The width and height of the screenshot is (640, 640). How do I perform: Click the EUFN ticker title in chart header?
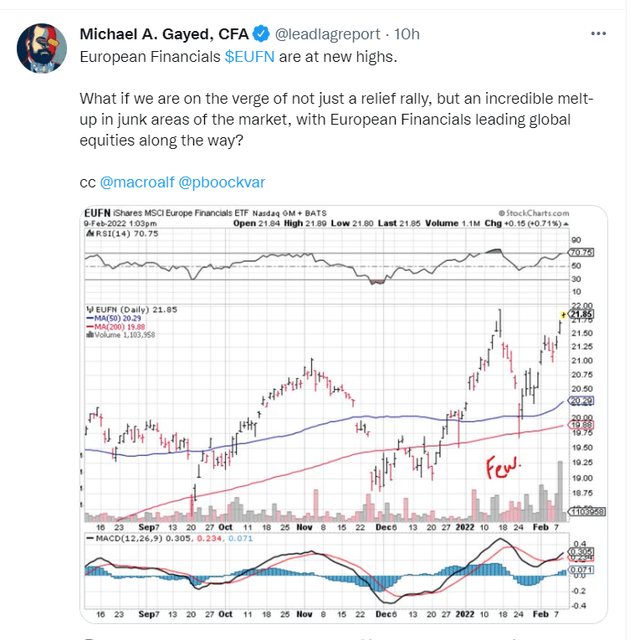(97, 213)
